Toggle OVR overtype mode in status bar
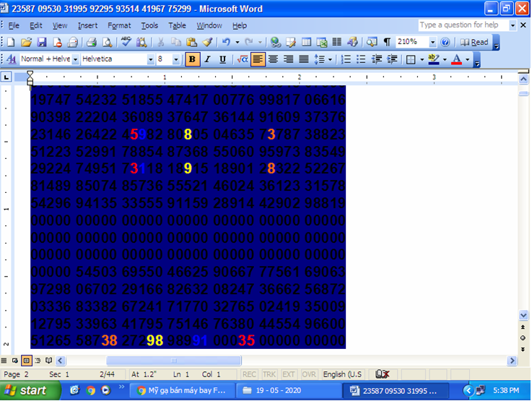532x401 pixels. click(309, 374)
